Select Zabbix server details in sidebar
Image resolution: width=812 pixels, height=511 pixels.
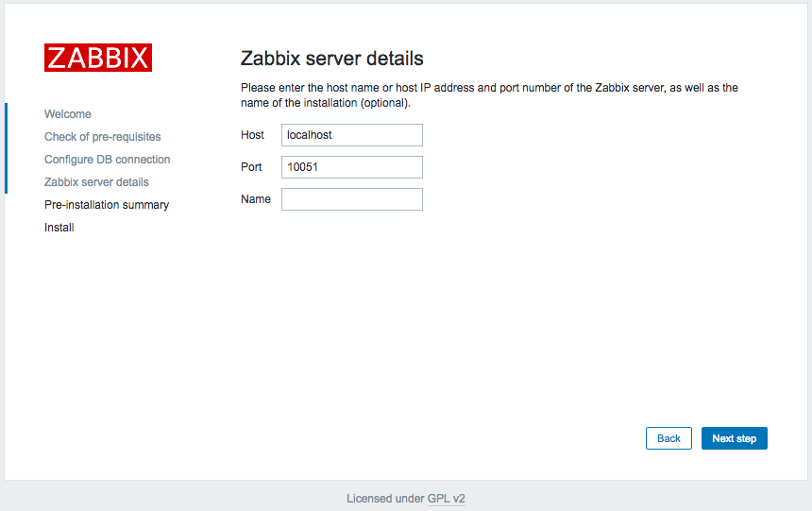[x=96, y=182]
